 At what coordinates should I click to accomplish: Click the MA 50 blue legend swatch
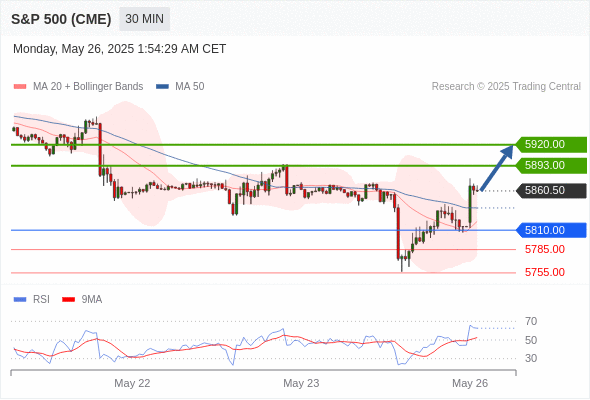[x=162, y=87]
